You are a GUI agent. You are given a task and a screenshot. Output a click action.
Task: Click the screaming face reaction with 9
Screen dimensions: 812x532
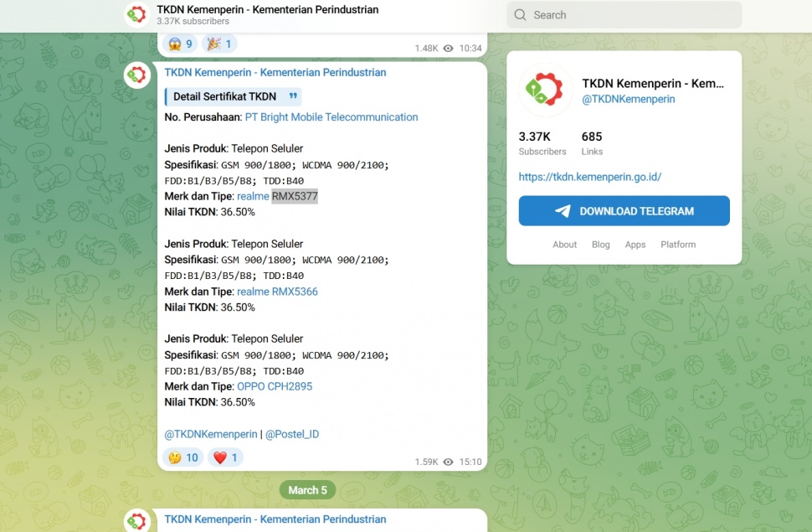(181, 44)
